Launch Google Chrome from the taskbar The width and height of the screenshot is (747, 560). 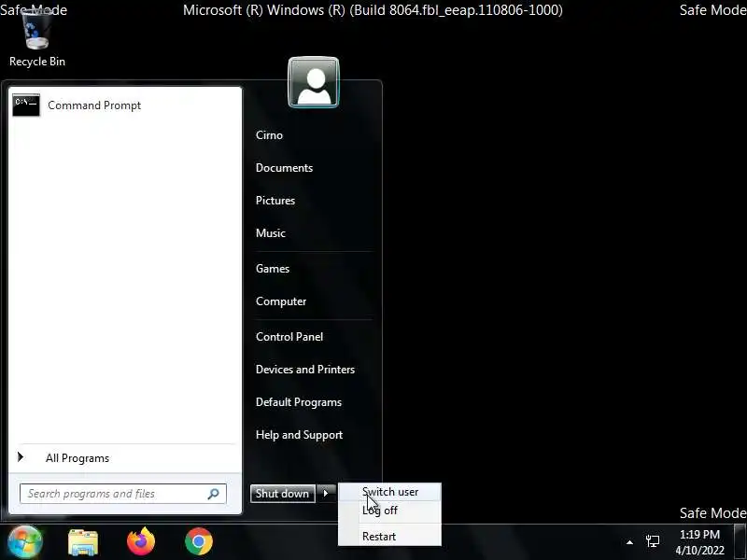click(x=199, y=542)
